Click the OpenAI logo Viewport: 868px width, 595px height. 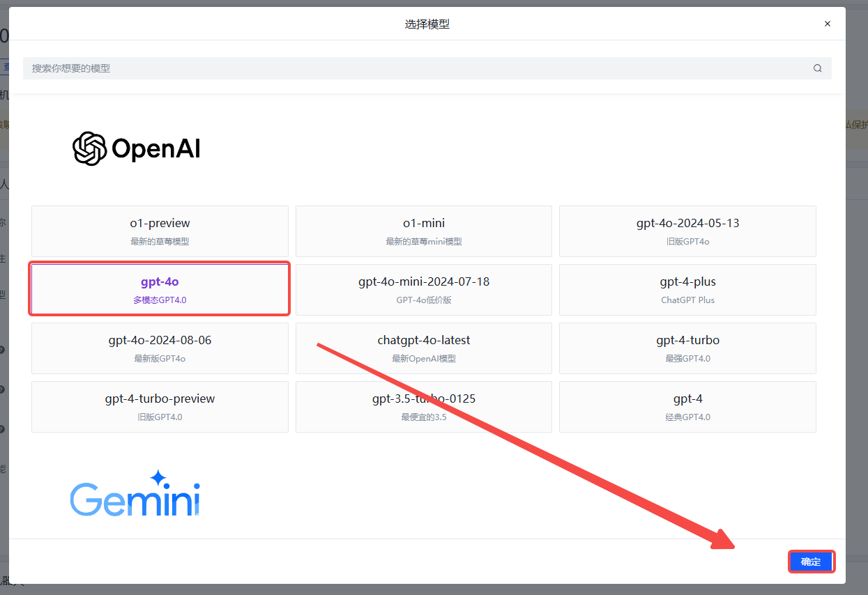click(137, 148)
